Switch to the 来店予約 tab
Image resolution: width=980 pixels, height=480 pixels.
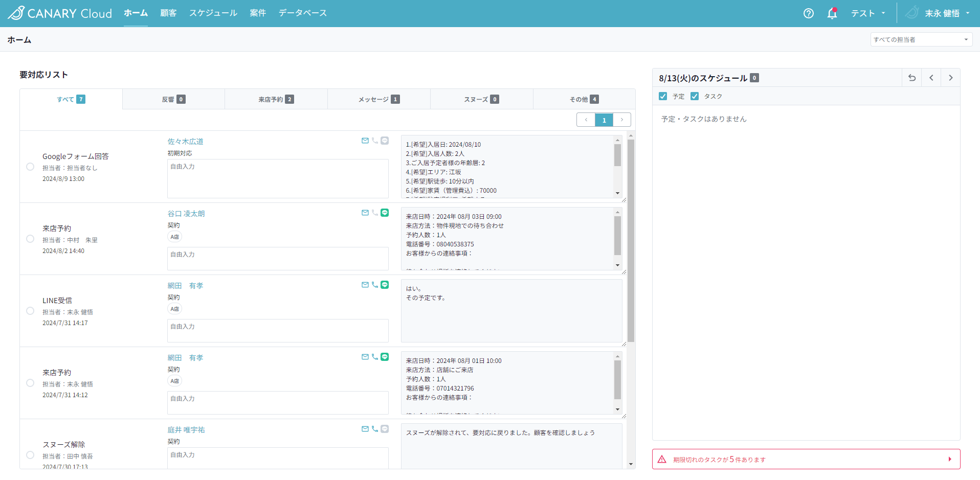coord(276,99)
